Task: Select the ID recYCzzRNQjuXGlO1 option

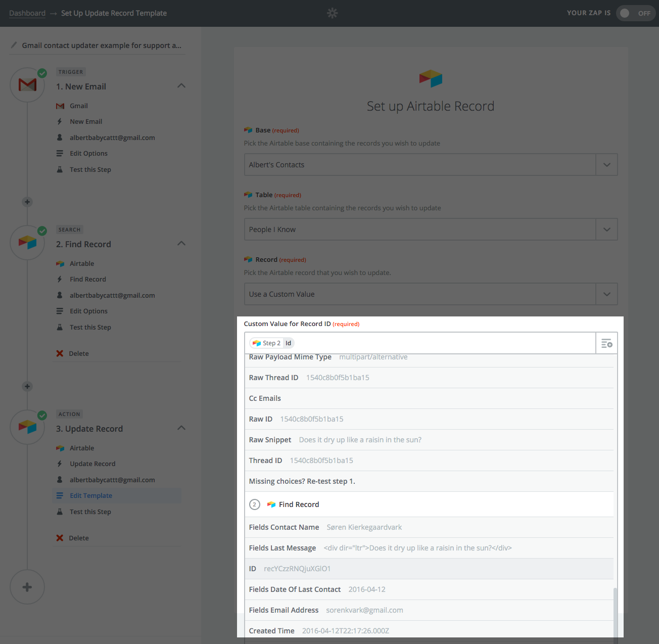Action: click(x=429, y=569)
